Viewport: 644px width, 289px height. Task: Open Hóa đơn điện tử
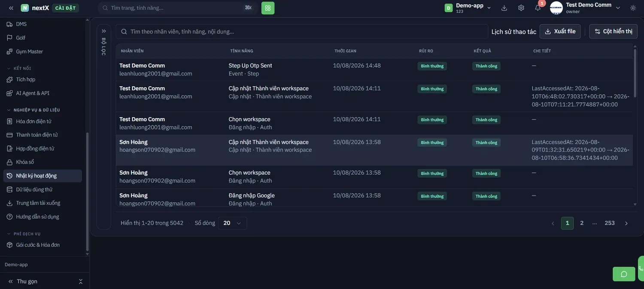[x=43, y=121]
